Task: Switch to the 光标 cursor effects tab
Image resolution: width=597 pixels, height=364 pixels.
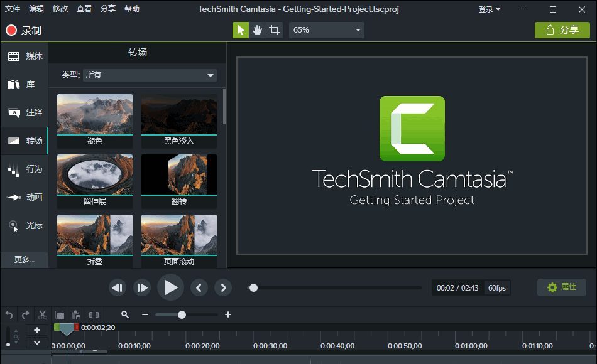Action: (x=25, y=225)
